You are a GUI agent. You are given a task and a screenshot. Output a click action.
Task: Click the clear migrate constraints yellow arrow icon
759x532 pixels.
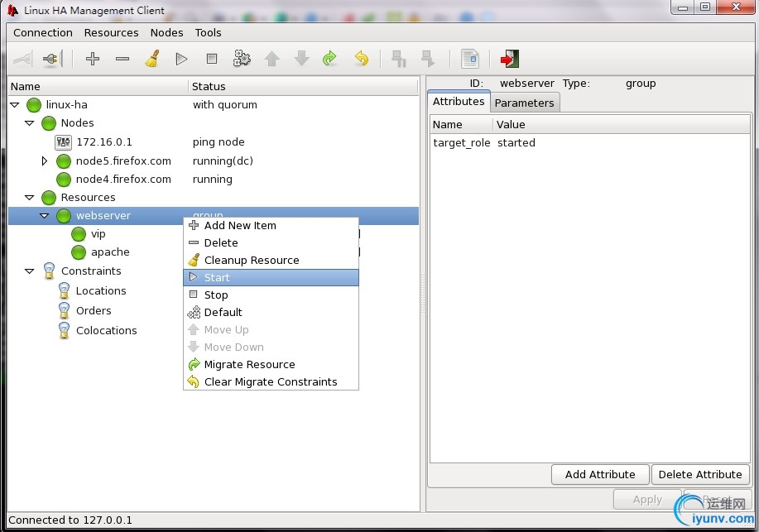tap(361, 59)
